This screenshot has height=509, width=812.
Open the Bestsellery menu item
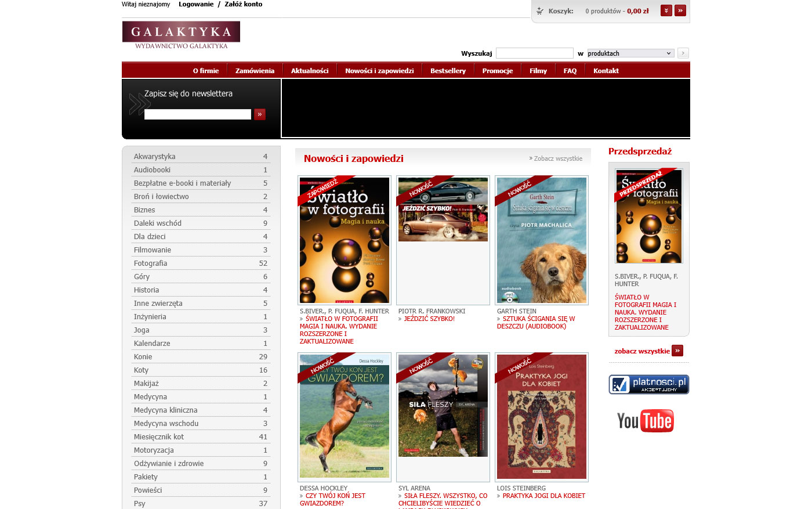pyautogui.click(x=448, y=71)
